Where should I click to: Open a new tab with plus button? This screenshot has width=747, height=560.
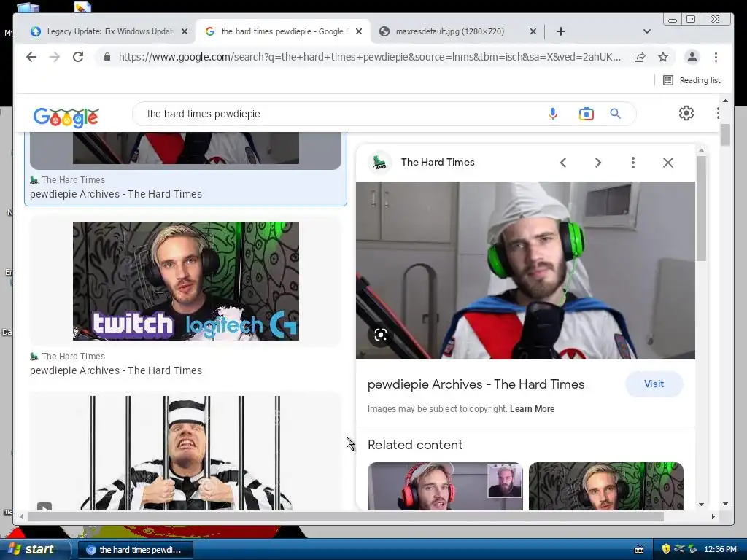(x=561, y=31)
